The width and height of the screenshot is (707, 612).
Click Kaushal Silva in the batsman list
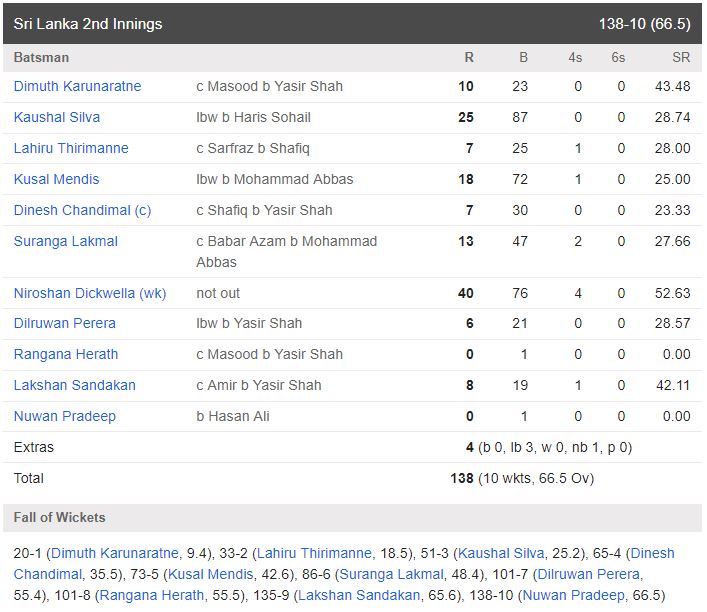coord(56,117)
